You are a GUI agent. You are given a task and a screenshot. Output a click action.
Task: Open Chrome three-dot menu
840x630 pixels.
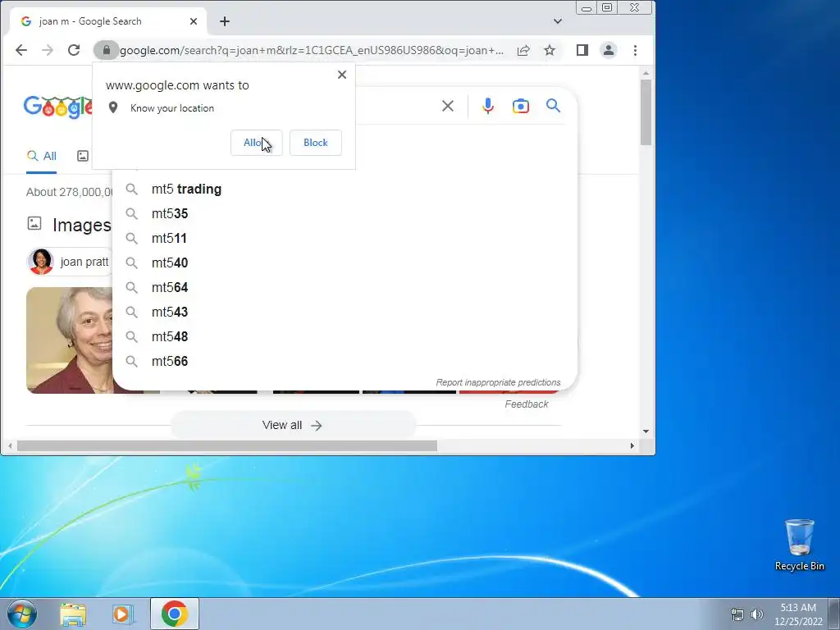pos(636,50)
